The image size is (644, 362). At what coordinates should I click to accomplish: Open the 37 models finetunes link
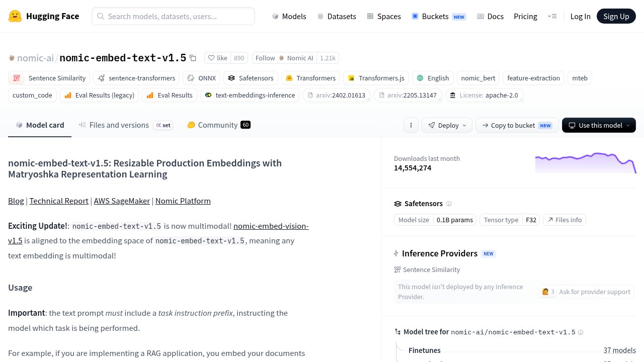tap(619, 350)
